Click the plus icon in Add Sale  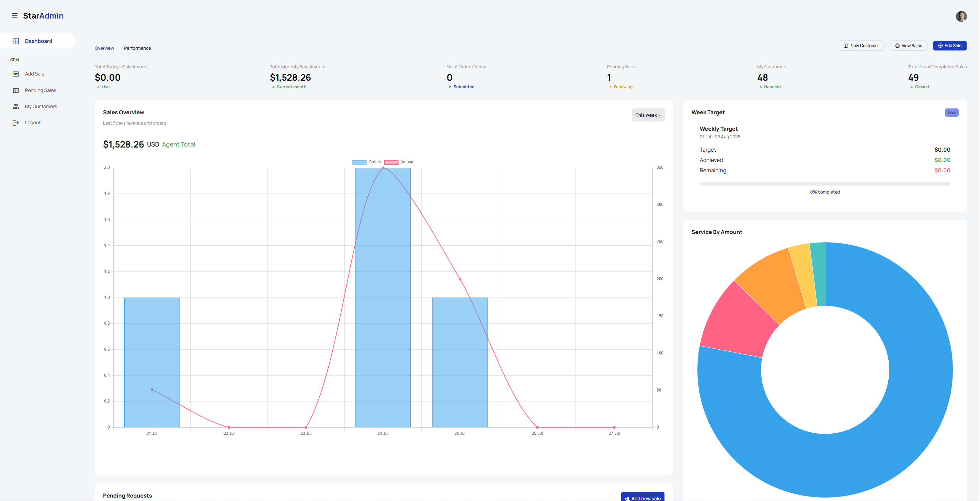[940, 46]
